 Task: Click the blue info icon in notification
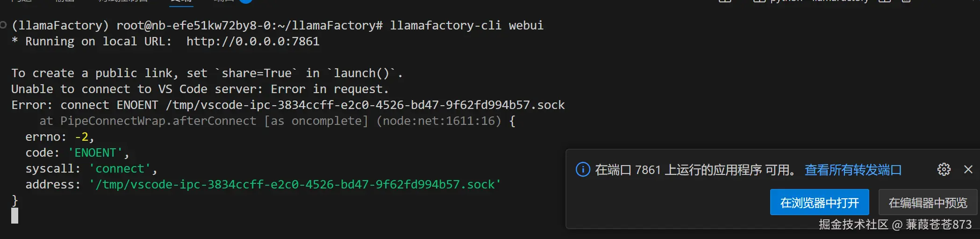pyautogui.click(x=583, y=169)
